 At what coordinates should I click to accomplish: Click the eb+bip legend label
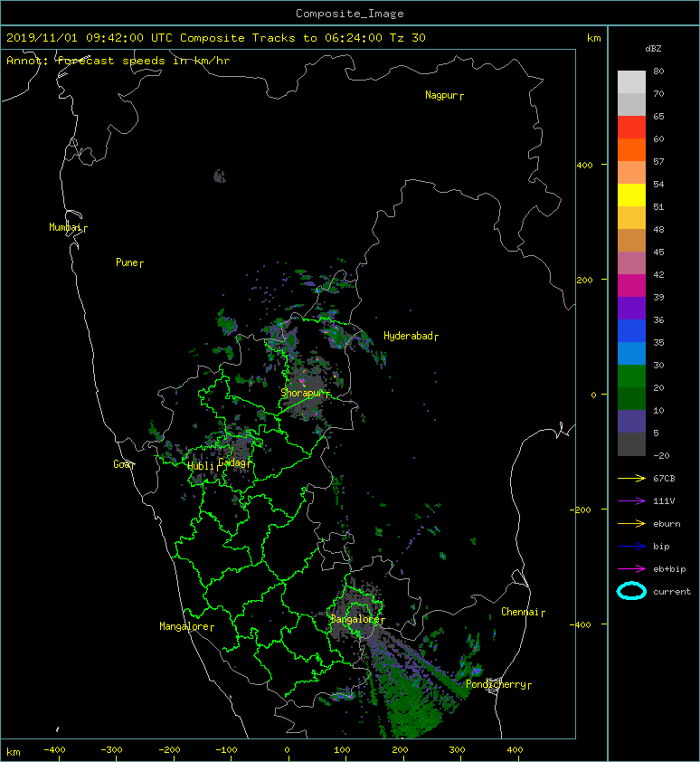click(x=669, y=569)
